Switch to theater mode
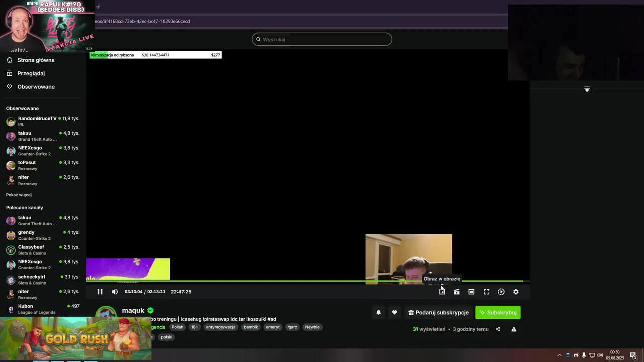Image resolution: width=644 pixels, height=362 pixels. (471, 292)
